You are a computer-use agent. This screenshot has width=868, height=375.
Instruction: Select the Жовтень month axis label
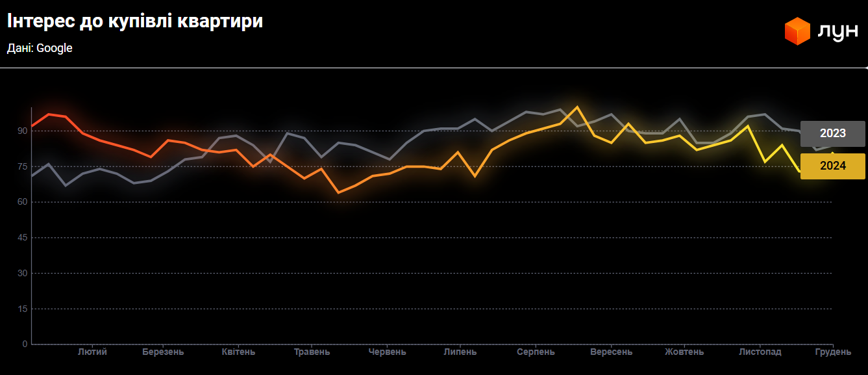point(684,352)
